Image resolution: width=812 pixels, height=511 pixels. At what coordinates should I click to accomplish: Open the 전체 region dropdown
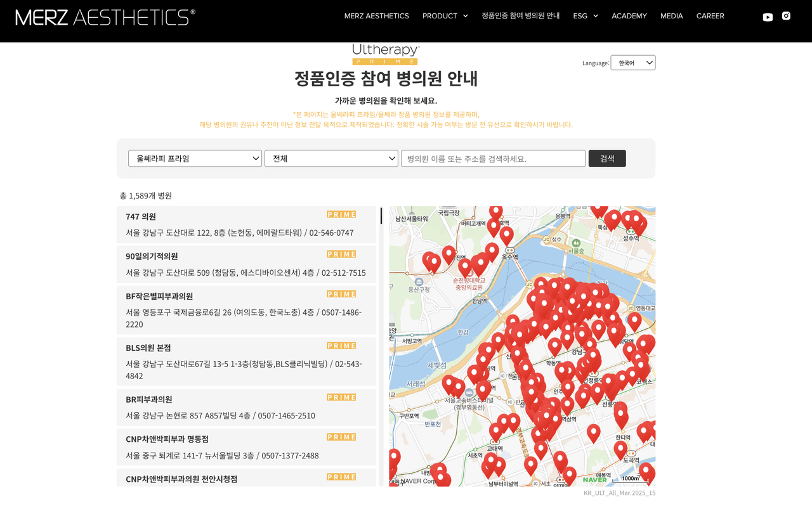tap(331, 158)
